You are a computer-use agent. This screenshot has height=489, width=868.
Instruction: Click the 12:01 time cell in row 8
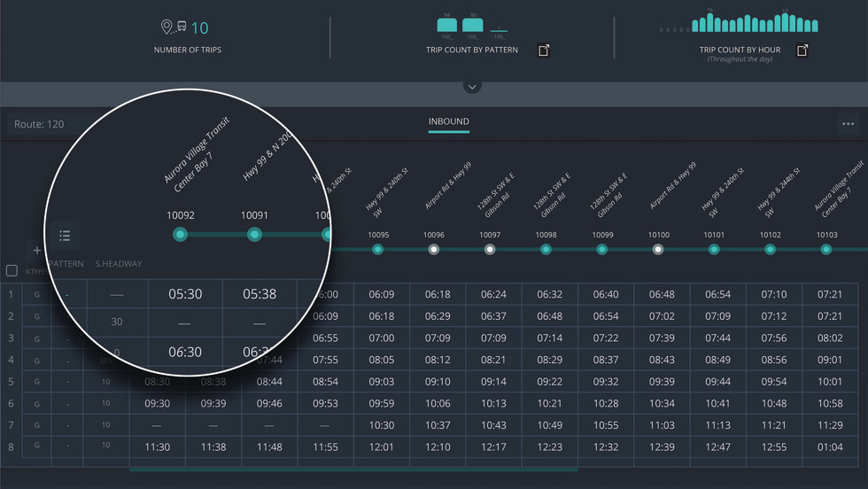(x=382, y=447)
